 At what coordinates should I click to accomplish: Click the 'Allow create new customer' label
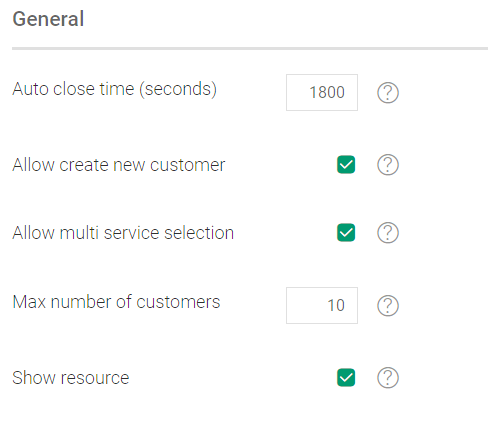(119, 165)
